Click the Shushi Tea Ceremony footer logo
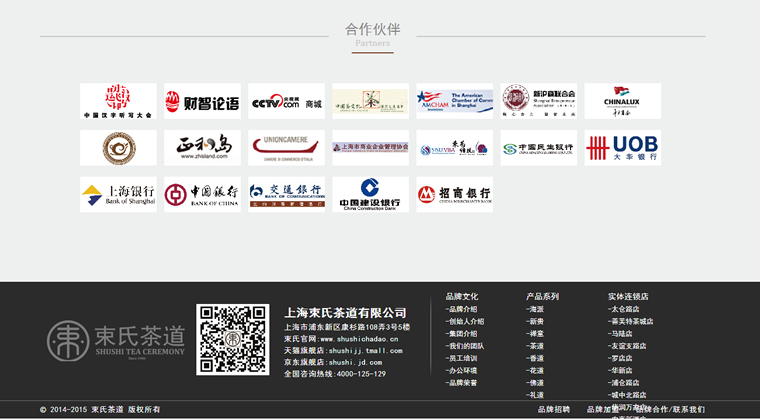This screenshot has width=760, height=419. [x=117, y=338]
